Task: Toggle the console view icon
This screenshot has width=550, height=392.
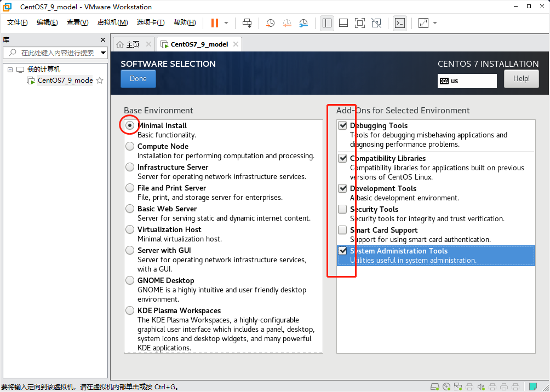Action: 400,23
